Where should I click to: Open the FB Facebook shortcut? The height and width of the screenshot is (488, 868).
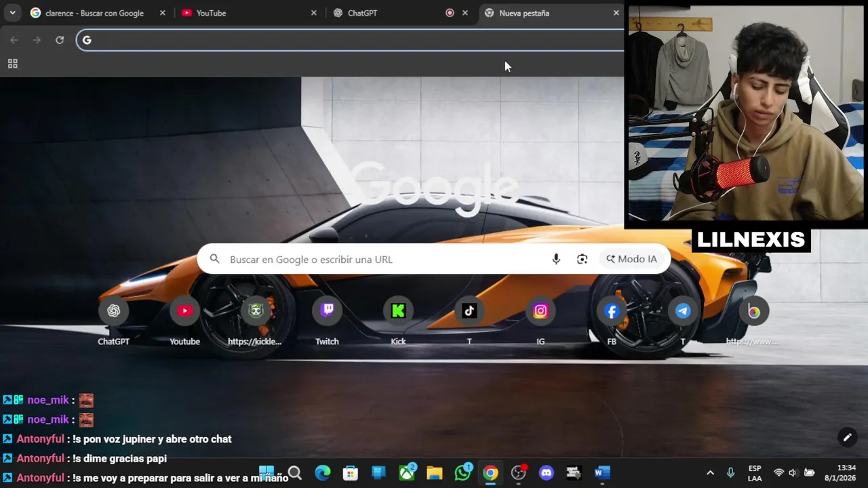point(612,311)
